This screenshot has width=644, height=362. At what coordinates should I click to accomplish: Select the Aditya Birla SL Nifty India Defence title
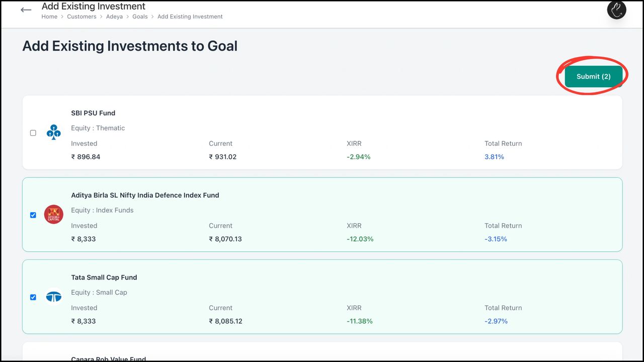pos(145,195)
